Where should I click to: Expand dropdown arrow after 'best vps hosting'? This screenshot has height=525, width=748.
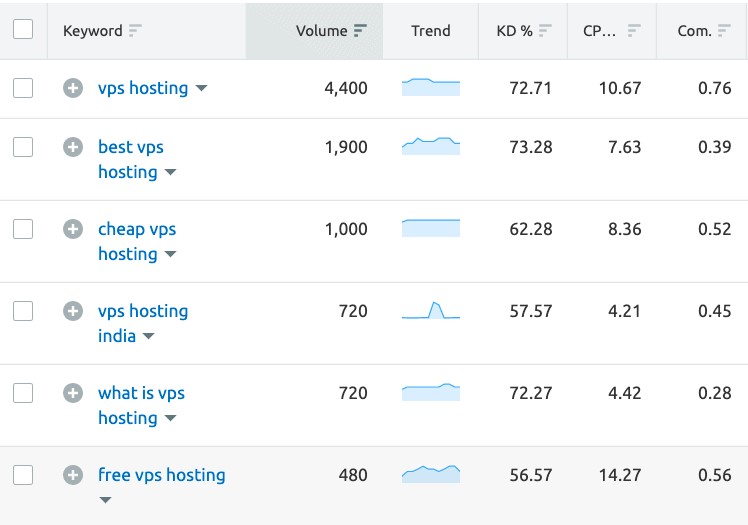pyautogui.click(x=170, y=172)
